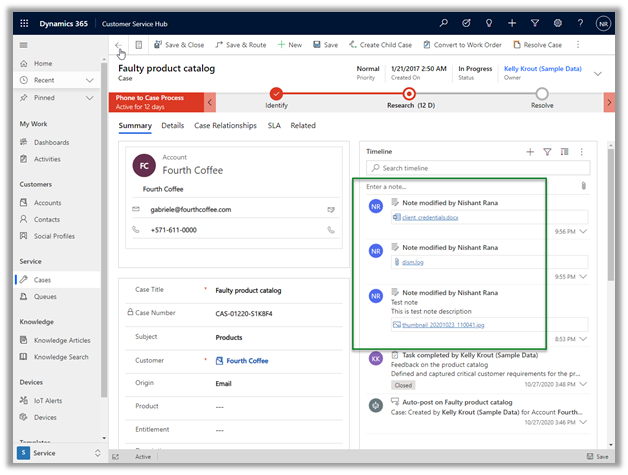Image resolution: width=628 pixels, height=475 pixels.
Task: Open the client_credentials.docx attachment link
Action: click(x=430, y=217)
